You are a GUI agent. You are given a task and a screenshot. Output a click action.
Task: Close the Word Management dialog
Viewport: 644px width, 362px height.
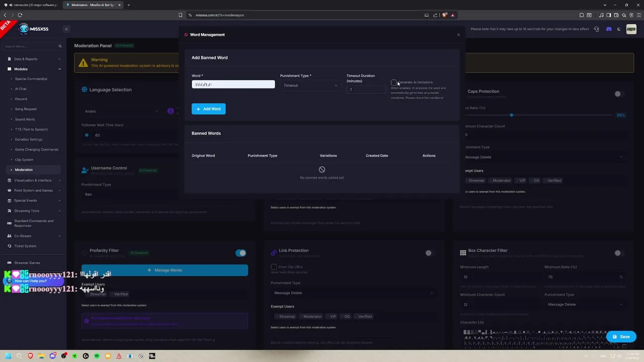click(458, 35)
